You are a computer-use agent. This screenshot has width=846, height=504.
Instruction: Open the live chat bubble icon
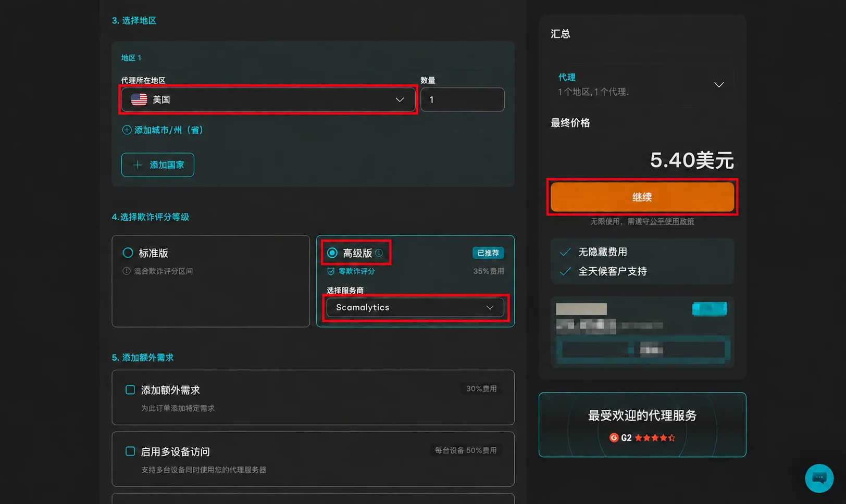coord(819,478)
